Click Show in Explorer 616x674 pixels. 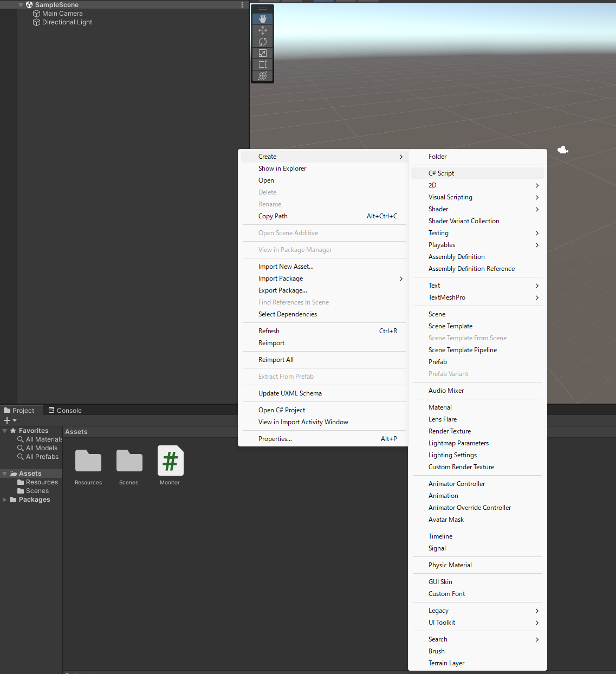click(x=323, y=168)
